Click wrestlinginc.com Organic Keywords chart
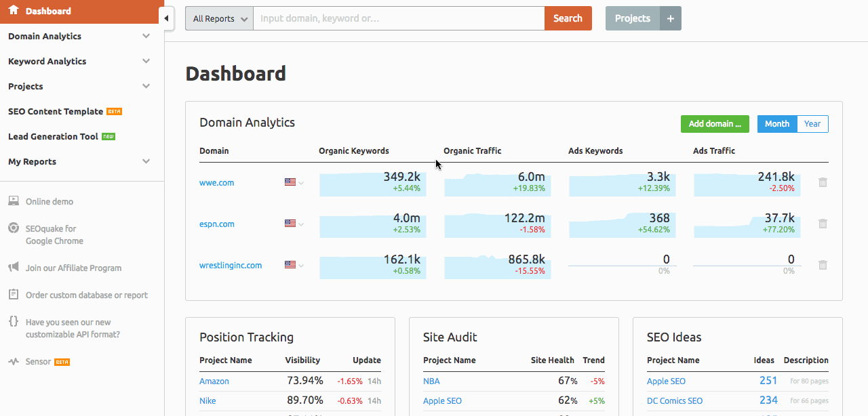 [372, 266]
